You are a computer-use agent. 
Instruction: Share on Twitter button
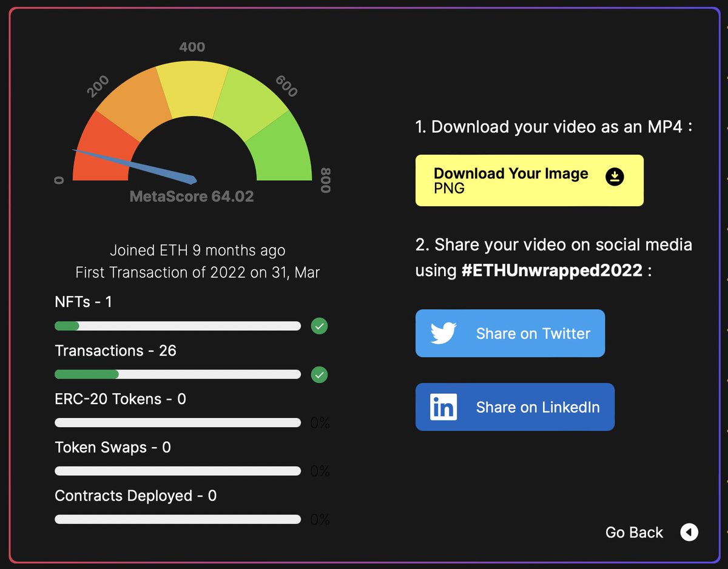coord(510,333)
